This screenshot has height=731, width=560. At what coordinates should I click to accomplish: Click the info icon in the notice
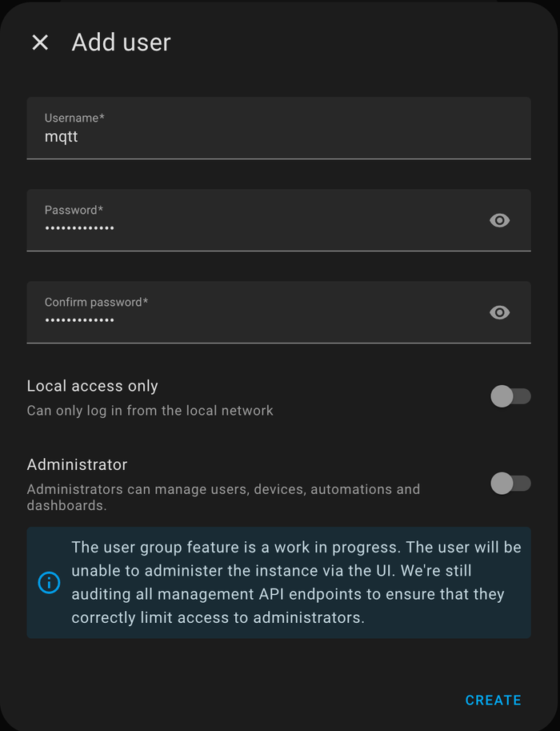click(x=49, y=582)
